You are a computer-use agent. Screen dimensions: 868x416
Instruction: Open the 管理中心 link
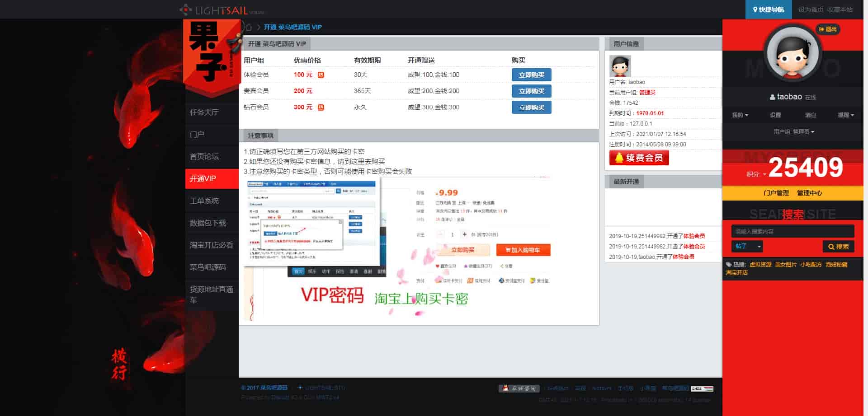810,193
